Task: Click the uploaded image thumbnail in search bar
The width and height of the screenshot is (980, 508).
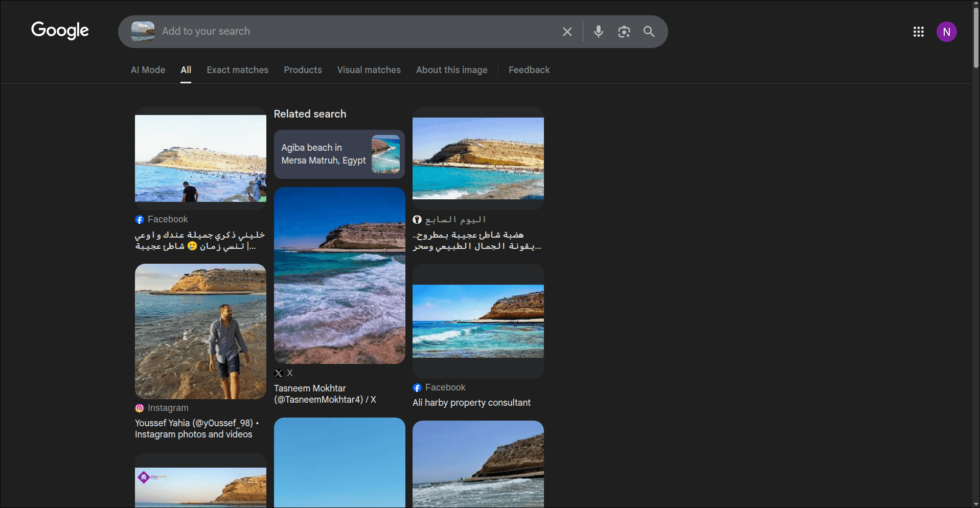Action: pyautogui.click(x=143, y=32)
